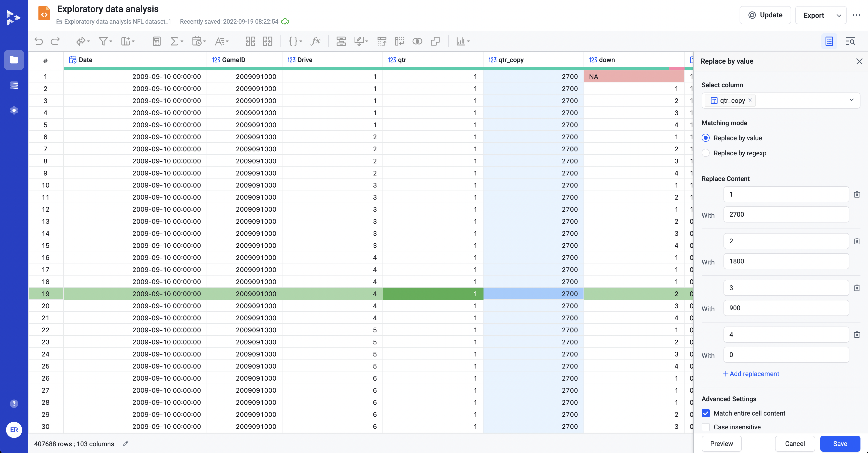This screenshot has height=453, width=868.
Task: Open the text formatting tool
Action: click(x=222, y=41)
